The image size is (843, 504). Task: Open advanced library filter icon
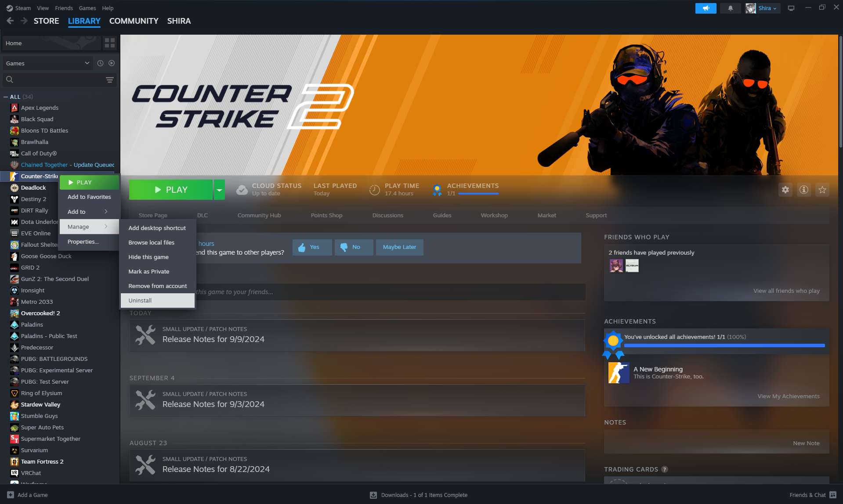(x=110, y=79)
